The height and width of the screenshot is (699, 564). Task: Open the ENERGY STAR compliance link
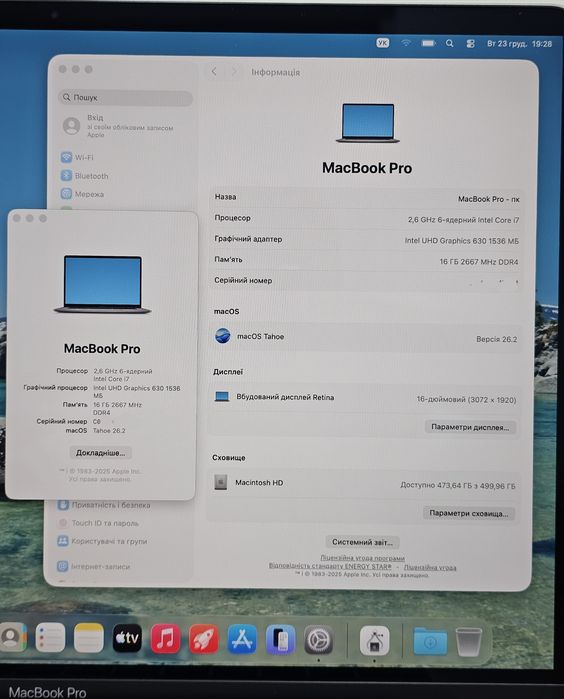(x=330, y=566)
